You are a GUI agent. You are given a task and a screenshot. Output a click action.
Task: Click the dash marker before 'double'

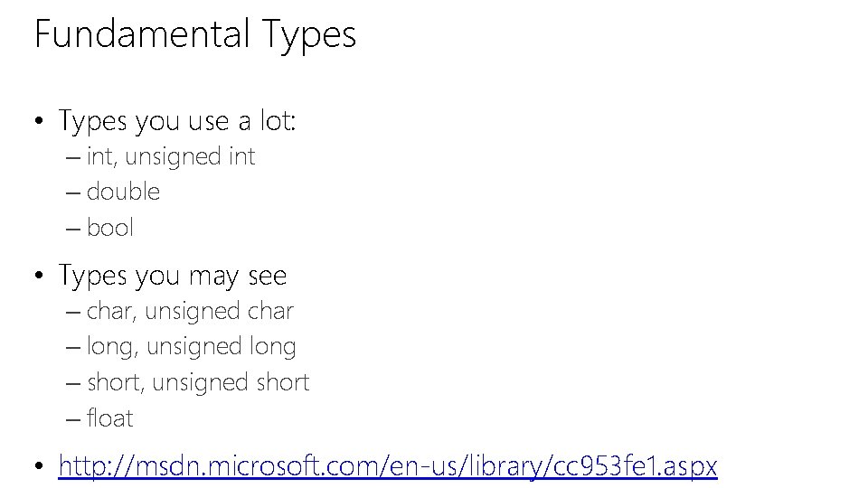pos(73,193)
